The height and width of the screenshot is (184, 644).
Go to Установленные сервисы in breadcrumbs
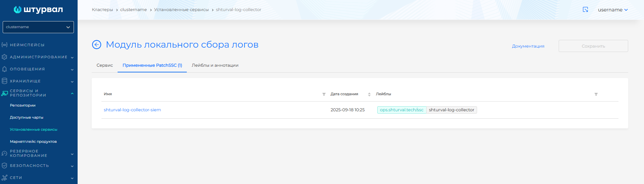tap(181, 10)
